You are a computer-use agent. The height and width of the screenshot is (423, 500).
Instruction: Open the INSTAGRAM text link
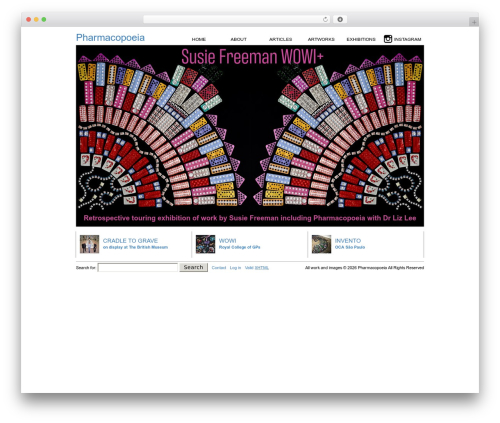click(407, 39)
